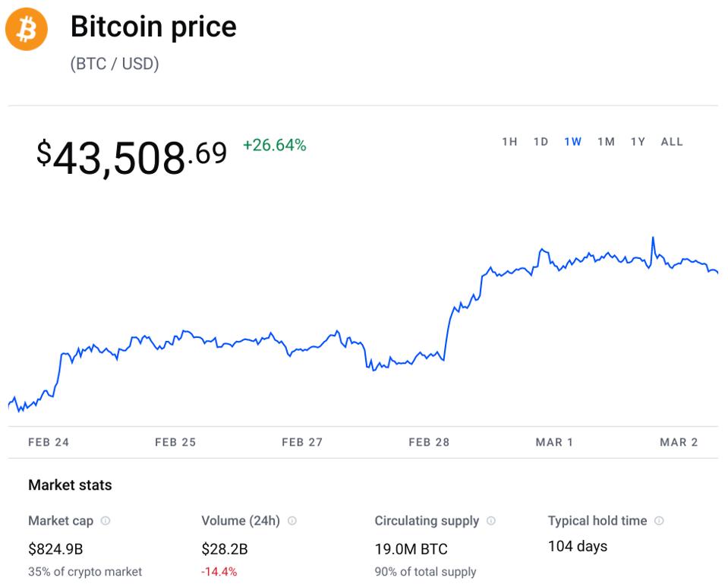Click the Market cap info icon
728x587 pixels.
click(x=106, y=521)
